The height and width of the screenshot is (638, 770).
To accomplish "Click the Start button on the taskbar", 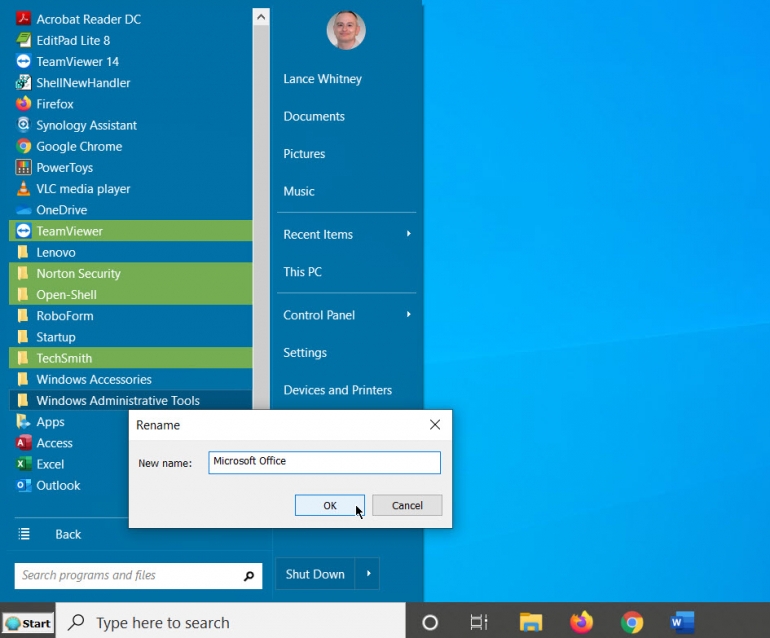I will tap(28, 623).
